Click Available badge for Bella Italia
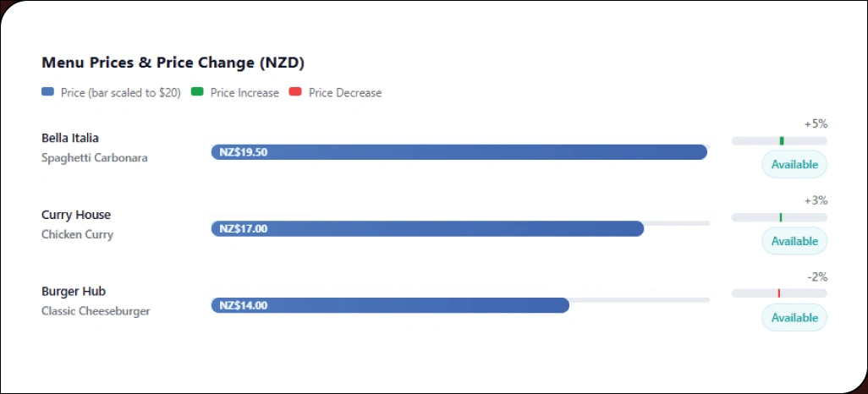 point(794,165)
